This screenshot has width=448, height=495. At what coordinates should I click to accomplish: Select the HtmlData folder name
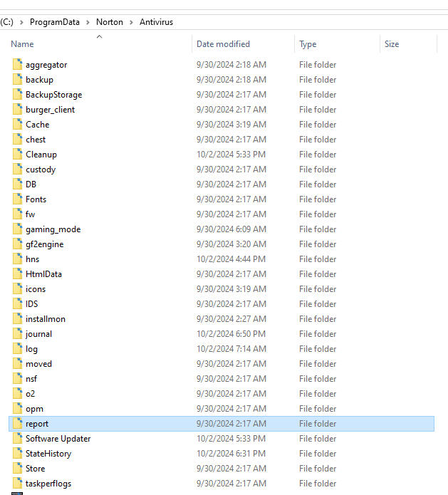43,274
